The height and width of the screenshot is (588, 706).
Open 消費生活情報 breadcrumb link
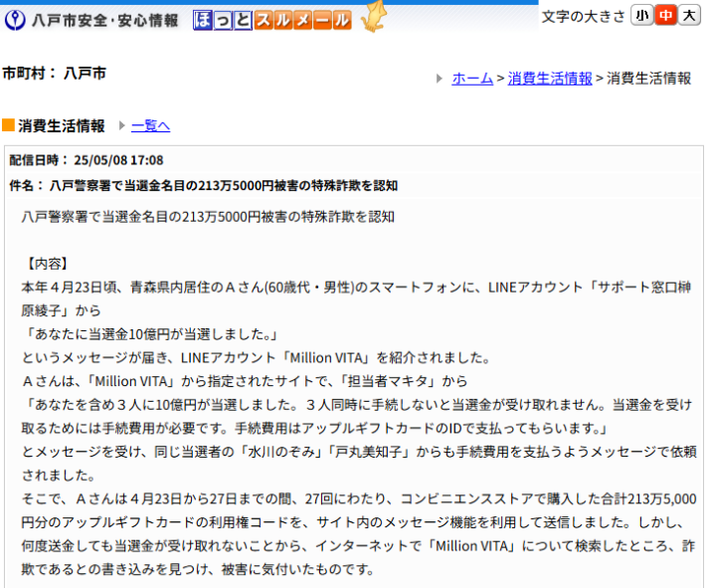pyautogui.click(x=550, y=79)
